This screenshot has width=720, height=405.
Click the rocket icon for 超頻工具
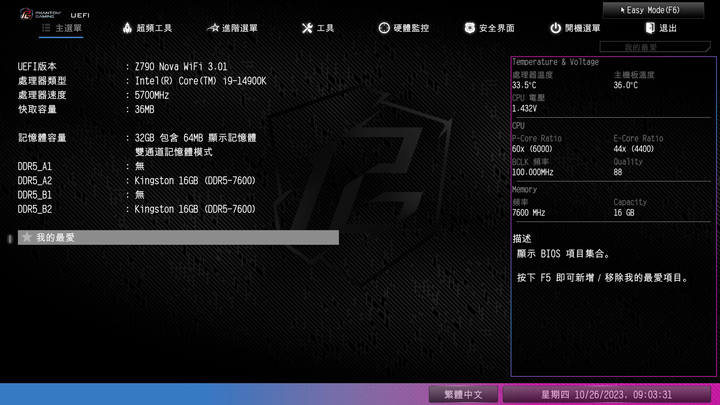[x=127, y=28]
